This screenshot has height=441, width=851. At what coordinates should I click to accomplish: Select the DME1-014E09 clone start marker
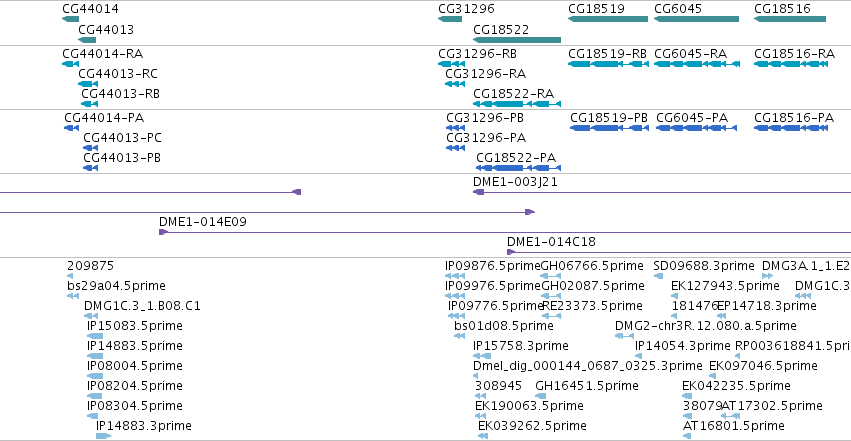[163, 232]
